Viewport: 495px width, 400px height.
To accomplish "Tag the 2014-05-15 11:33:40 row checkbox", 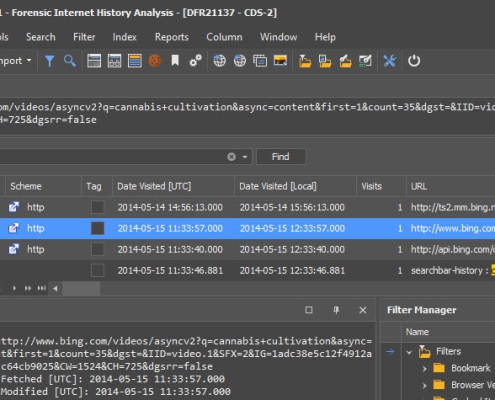I will [97, 249].
